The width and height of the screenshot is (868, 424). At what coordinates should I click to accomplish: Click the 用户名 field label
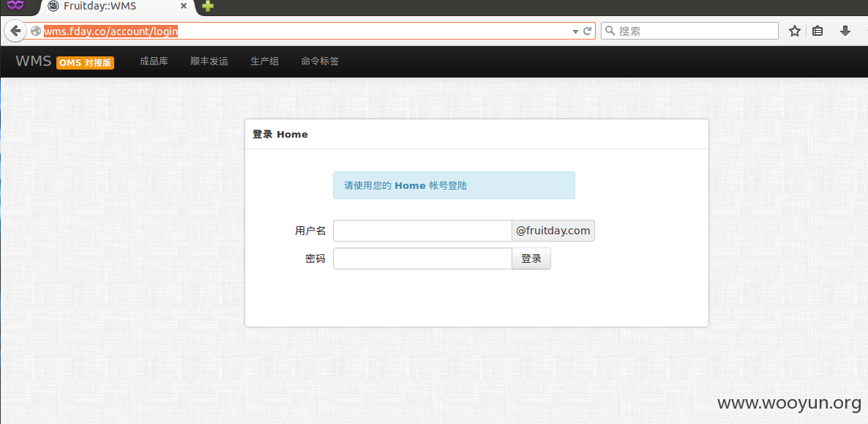click(x=310, y=231)
